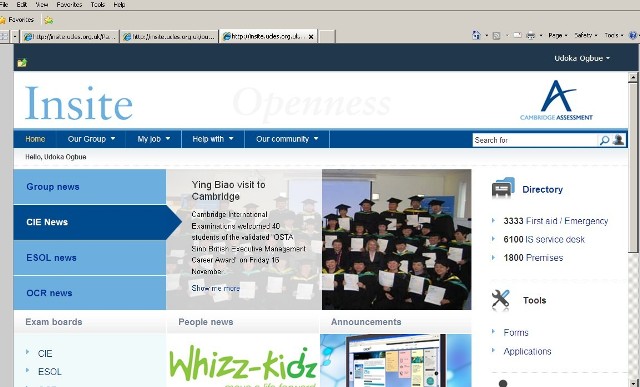Click the people search person icon
Image resolution: width=640 pixels, height=387 pixels.
tap(618, 140)
